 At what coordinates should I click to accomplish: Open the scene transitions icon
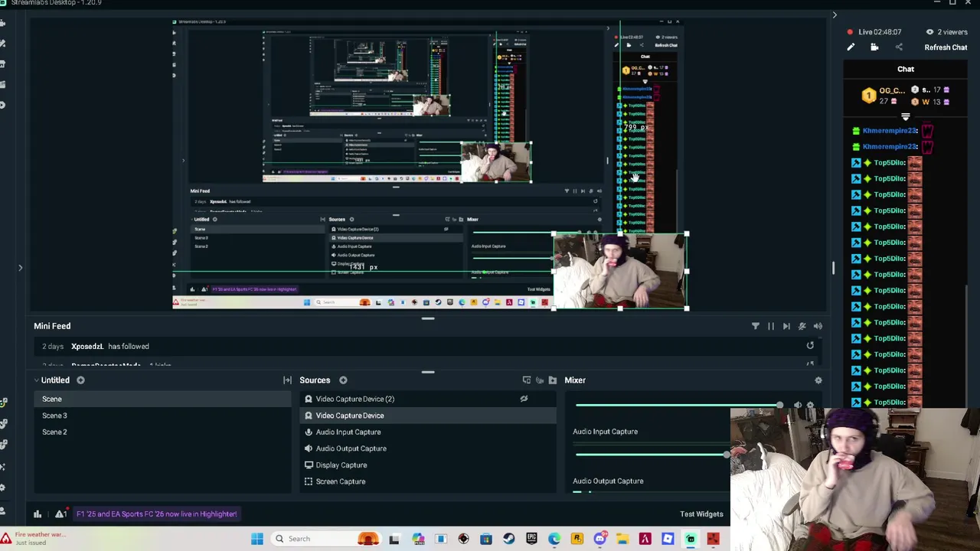(x=287, y=380)
